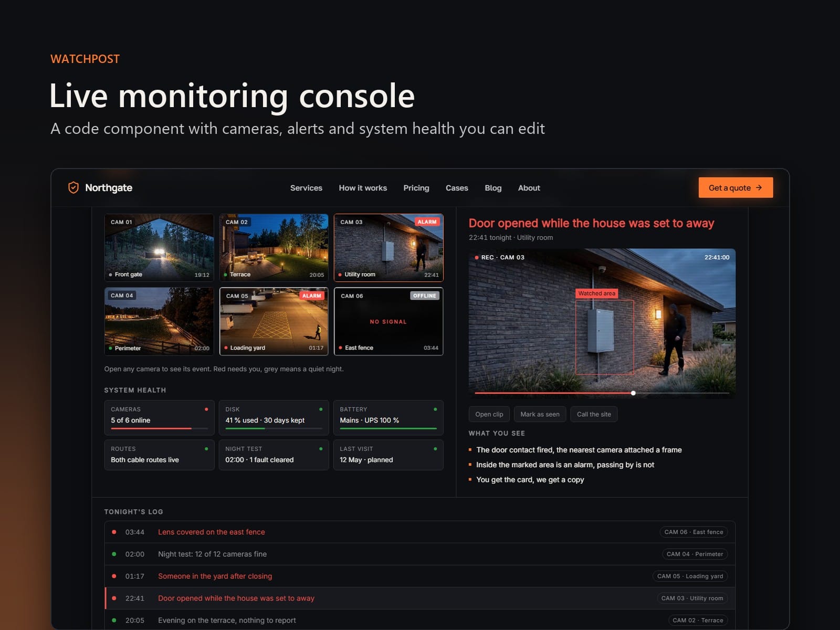Click the Disk usage progress bar
840x630 pixels.
pyautogui.click(x=274, y=428)
